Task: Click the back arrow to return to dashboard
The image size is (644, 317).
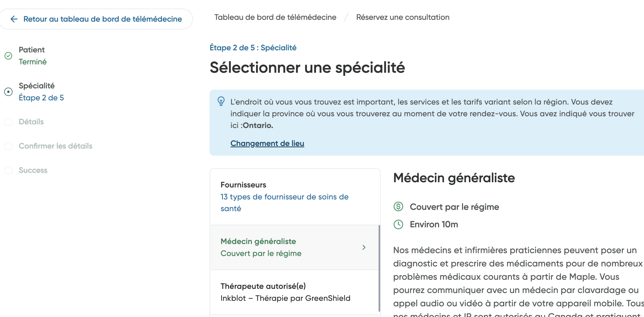Action: pyautogui.click(x=14, y=19)
